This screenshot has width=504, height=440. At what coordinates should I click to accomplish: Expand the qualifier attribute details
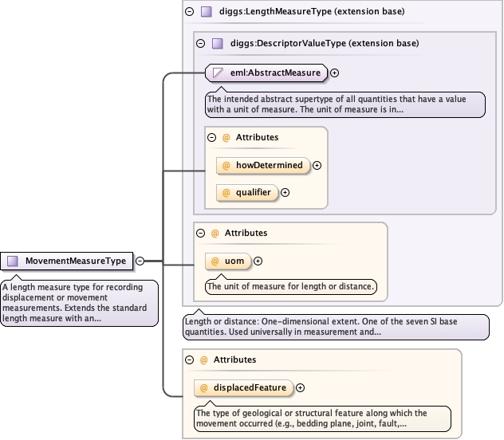tap(285, 192)
